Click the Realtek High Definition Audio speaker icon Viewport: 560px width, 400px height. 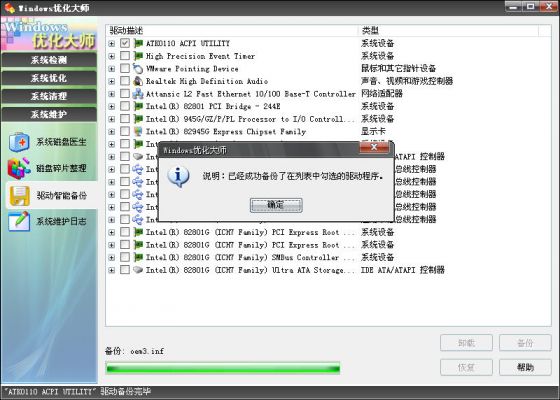(x=138, y=81)
